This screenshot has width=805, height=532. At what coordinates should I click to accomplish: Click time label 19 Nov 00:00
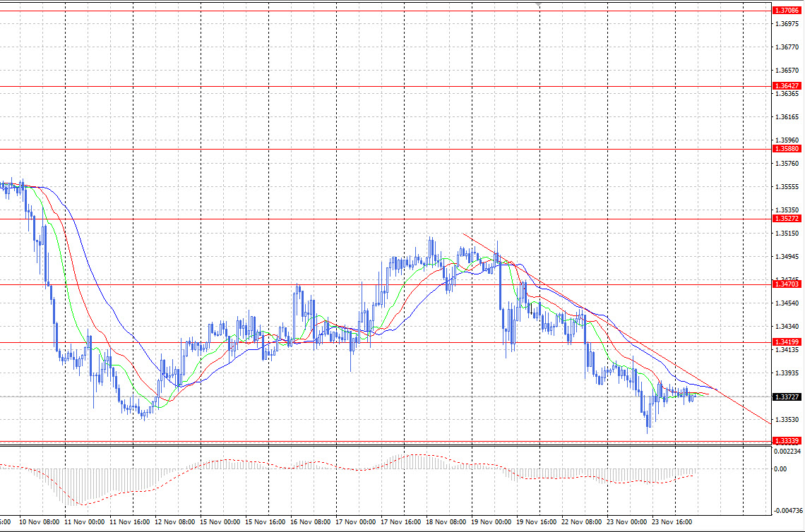coord(491,521)
